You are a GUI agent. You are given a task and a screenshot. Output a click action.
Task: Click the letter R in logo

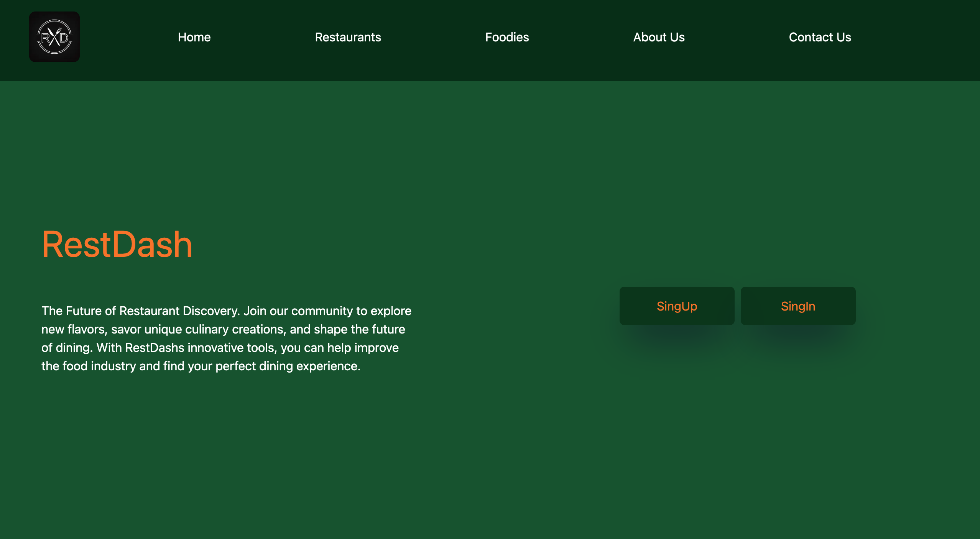coord(45,38)
